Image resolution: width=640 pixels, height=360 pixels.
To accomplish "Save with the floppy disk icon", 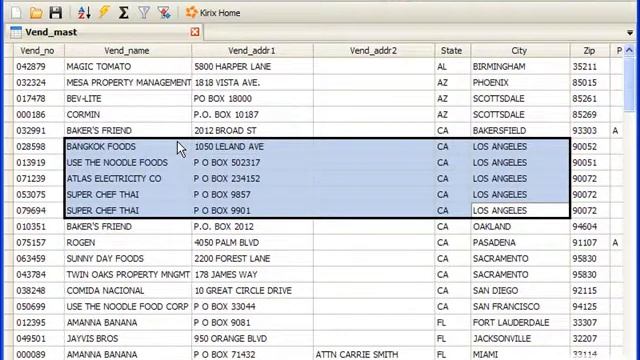I will tap(56, 13).
